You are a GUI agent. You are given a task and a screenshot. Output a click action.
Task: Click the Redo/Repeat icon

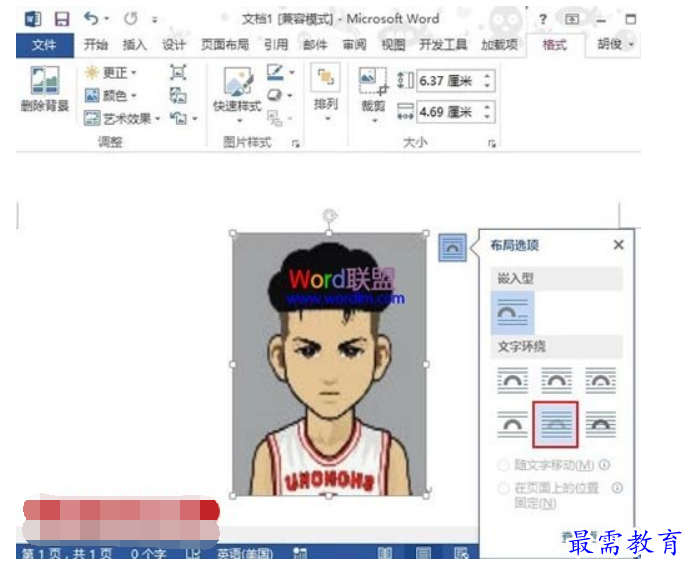(131, 18)
